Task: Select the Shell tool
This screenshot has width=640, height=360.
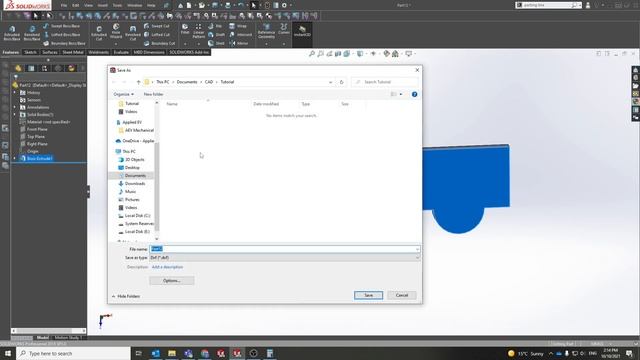Action: tap(216, 43)
